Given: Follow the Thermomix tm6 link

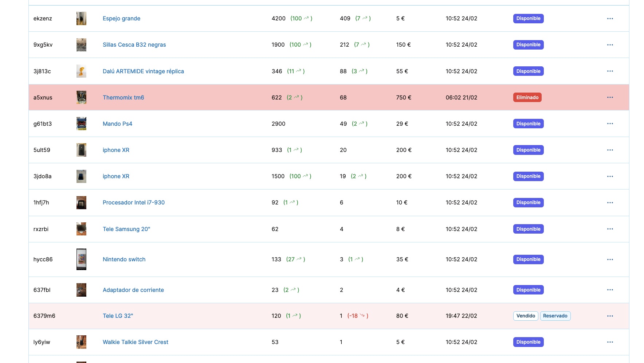Looking at the screenshot, I should [x=123, y=97].
